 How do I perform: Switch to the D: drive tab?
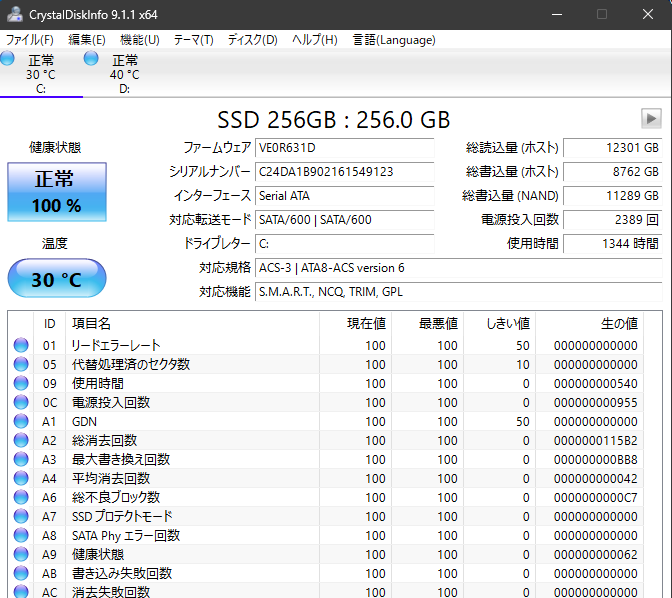click(x=125, y=74)
